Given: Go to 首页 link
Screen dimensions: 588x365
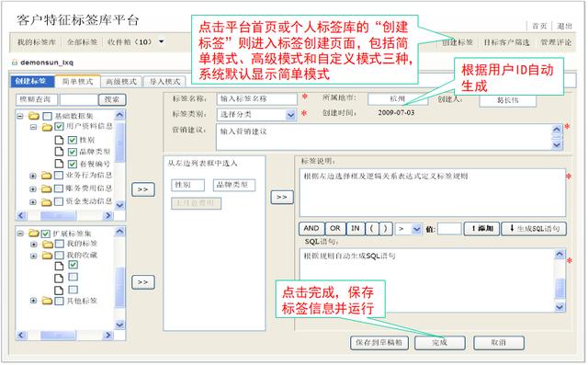Looking at the screenshot, I should [539, 26].
